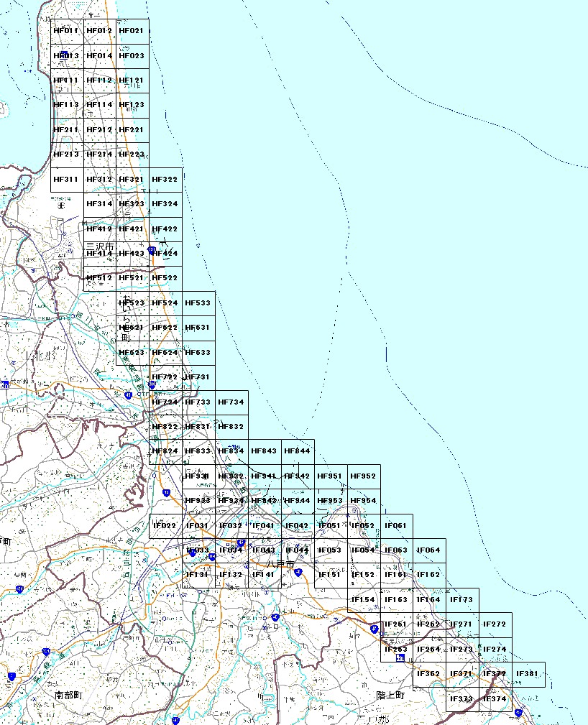
Task: Pick the HF631 tile
Action: click(198, 328)
